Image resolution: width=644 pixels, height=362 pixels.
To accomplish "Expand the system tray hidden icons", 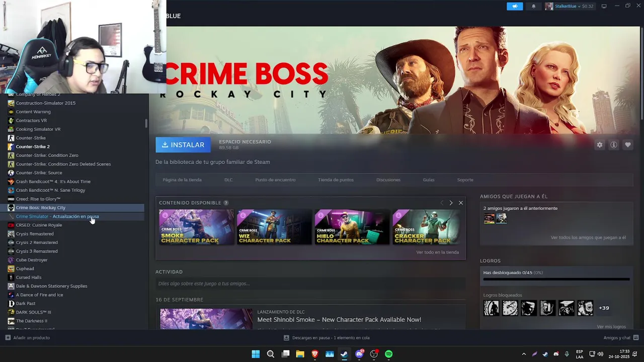I will [523, 354].
